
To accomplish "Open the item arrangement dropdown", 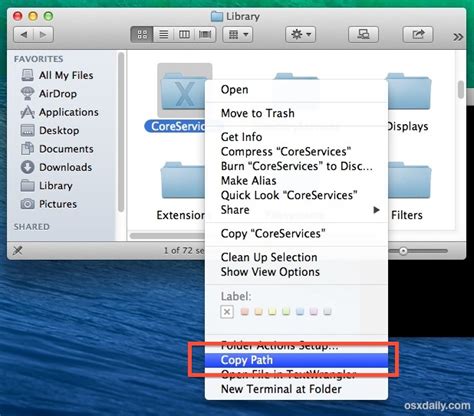I will pyautogui.click(x=238, y=34).
